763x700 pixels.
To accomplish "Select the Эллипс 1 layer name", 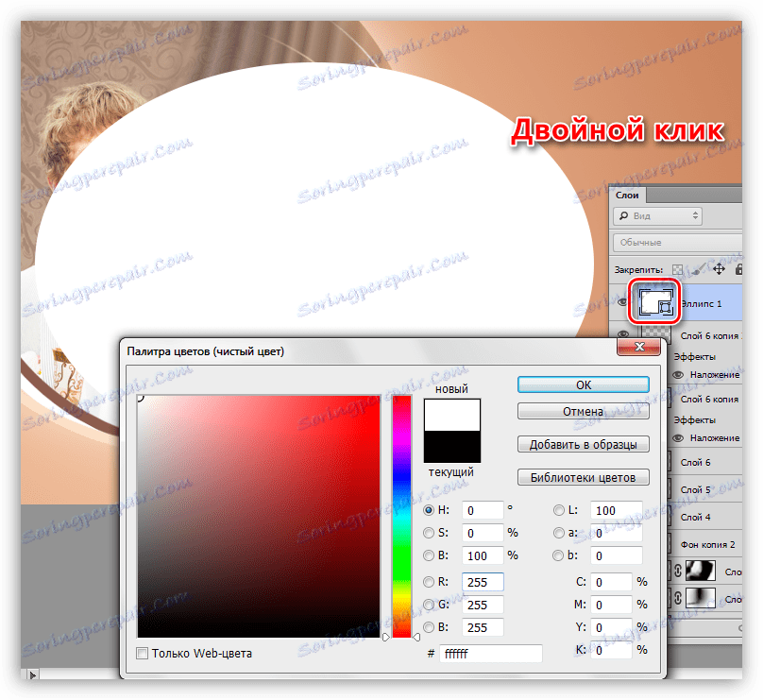I will (702, 303).
